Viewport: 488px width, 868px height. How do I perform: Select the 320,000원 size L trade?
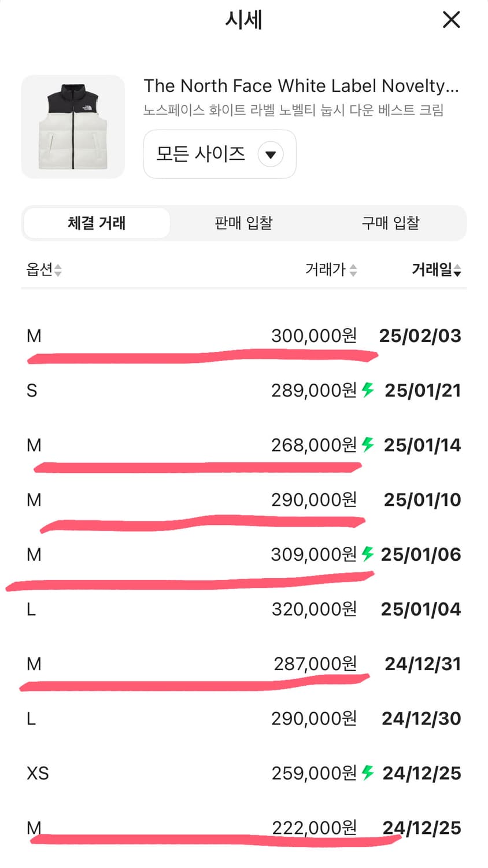point(243,609)
